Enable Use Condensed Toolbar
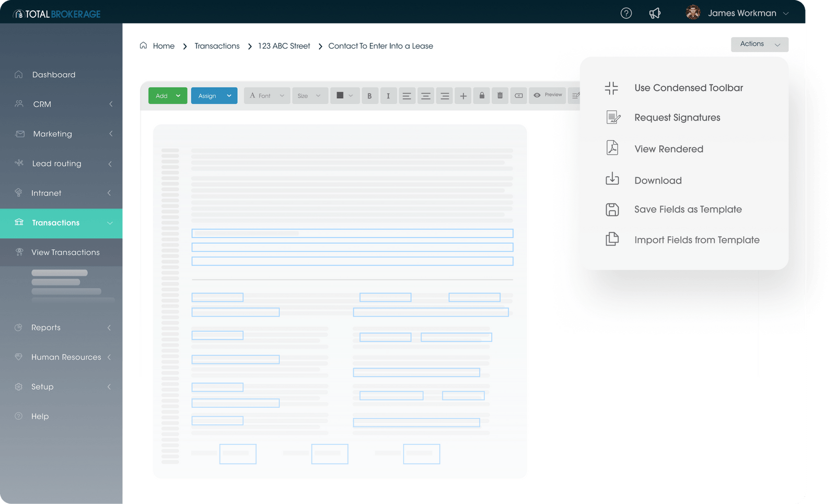The width and height of the screenshot is (836, 504). pyautogui.click(x=688, y=88)
